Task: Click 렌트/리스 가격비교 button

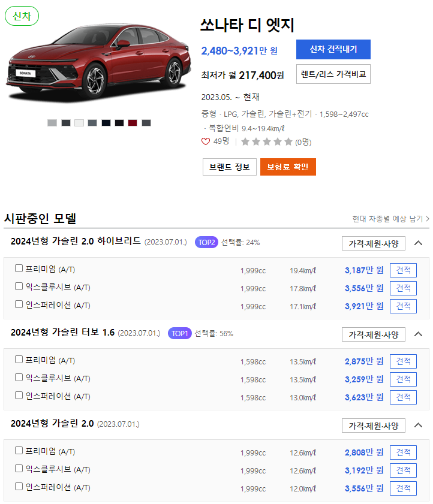Action: [x=333, y=74]
